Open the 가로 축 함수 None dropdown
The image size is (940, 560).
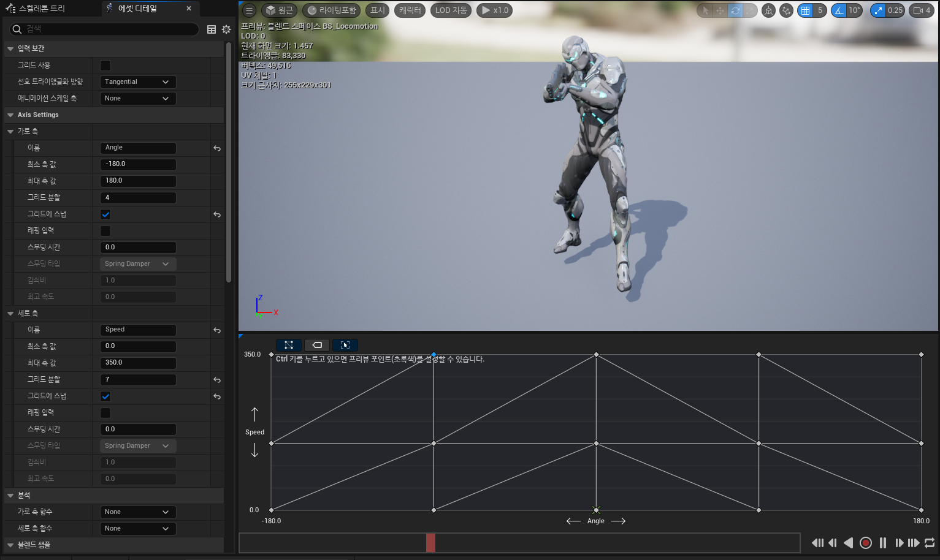tap(137, 512)
